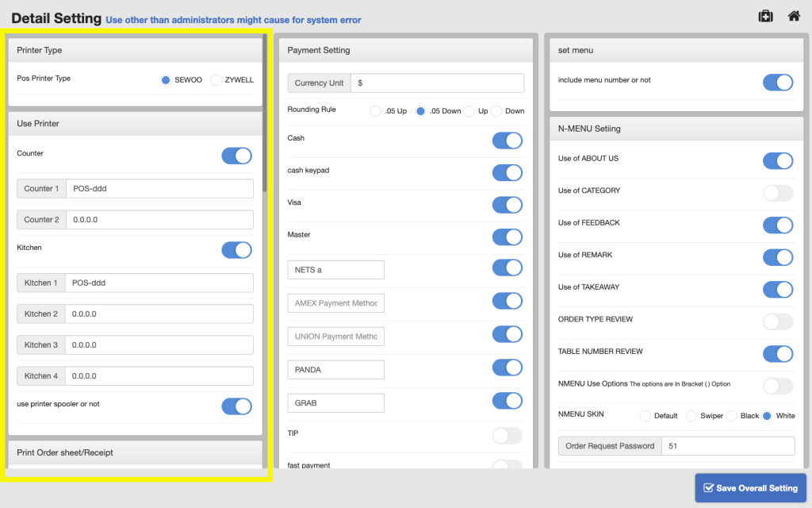Toggle the Kitchen printer switch
Screen dimensions: 812x508
point(236,250)
